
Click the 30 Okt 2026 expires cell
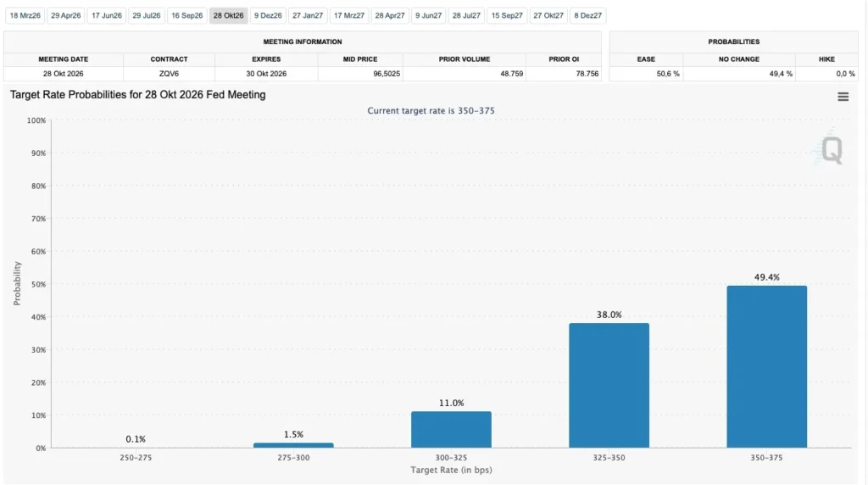(x=266, y=74)
